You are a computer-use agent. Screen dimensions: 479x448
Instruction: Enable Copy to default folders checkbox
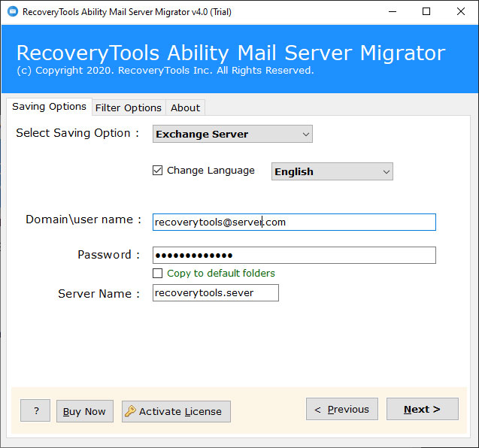click(x=157, y=273)
